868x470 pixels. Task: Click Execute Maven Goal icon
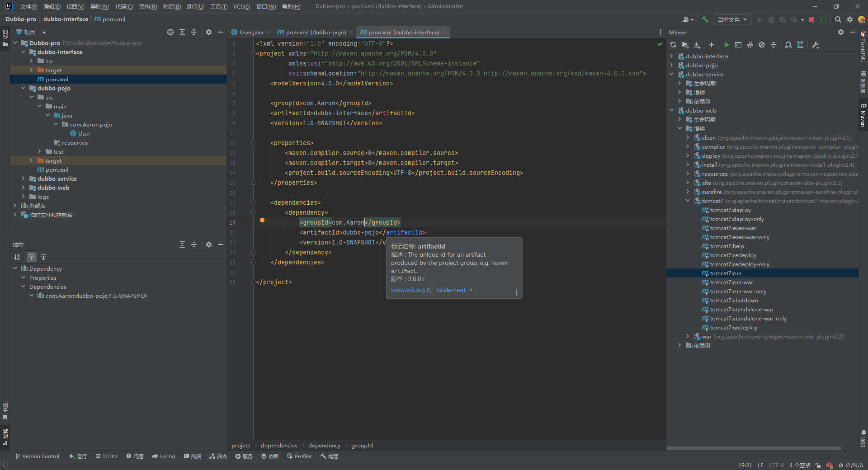[738, 45]
